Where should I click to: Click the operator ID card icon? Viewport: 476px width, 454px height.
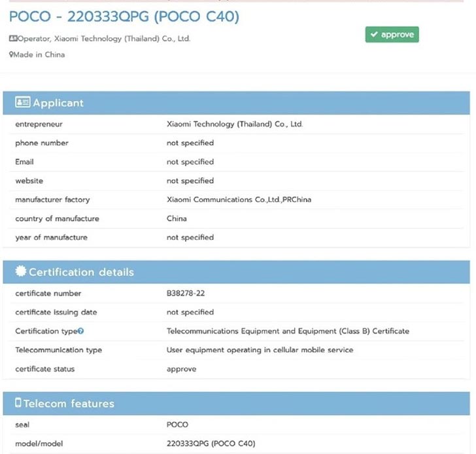point(13,38)
